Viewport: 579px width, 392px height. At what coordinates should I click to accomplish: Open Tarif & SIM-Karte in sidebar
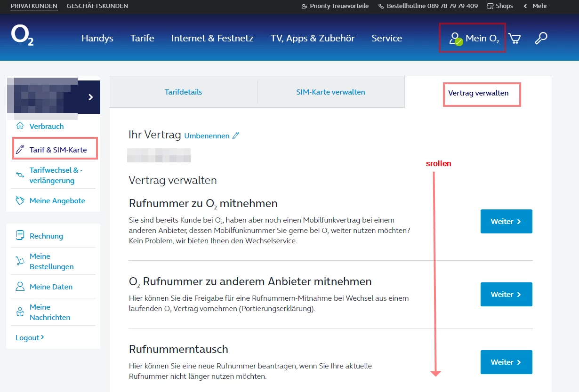click(58, 150)
